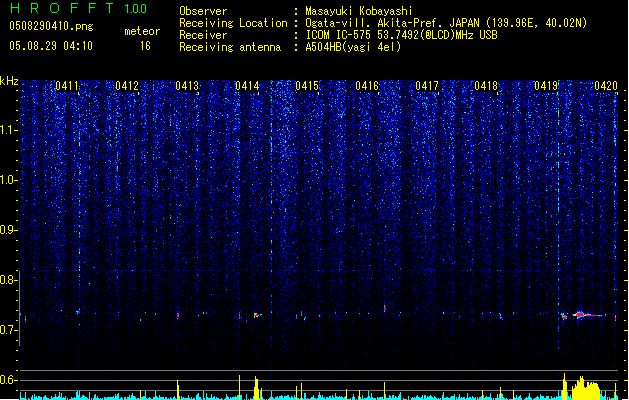Screen dimensions: 629x400
Task: Click the 0414 time marker
Action: point(247,86)
